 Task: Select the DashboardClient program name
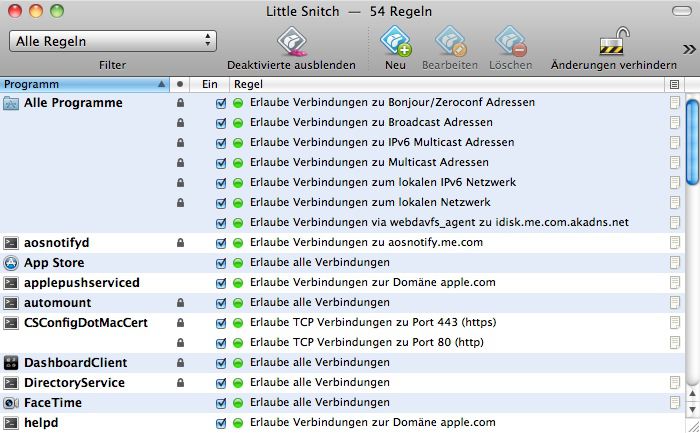coord(76,362)
